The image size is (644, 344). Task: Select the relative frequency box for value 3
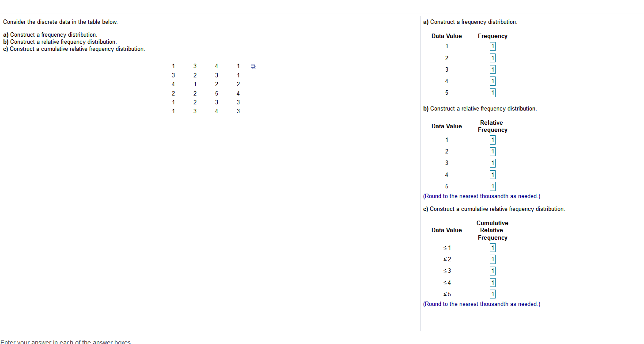click(492, 163)
